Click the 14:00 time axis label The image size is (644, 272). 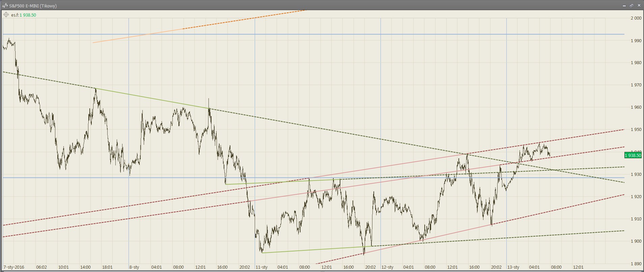85,267
